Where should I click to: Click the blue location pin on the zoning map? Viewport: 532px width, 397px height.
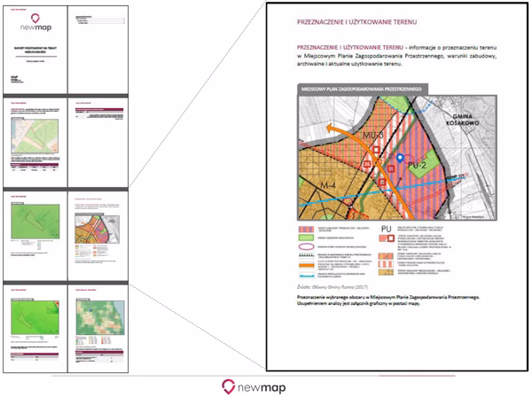[x=401, y=159]
